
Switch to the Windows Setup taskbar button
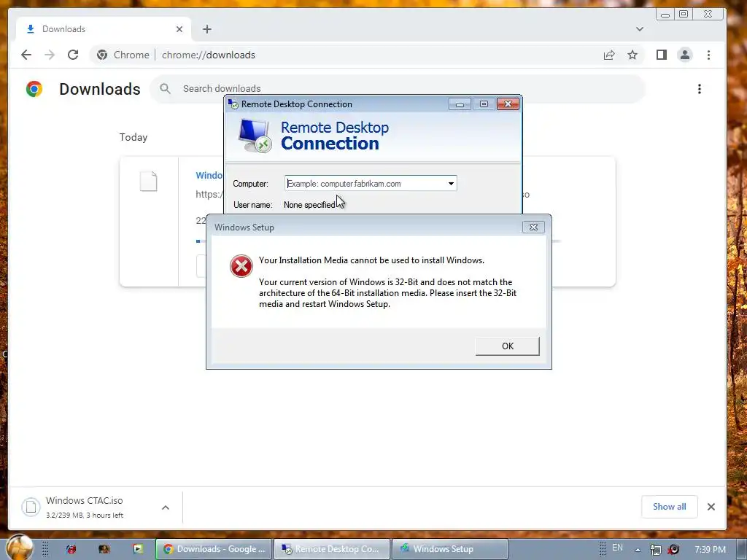(x=449, y=549)
